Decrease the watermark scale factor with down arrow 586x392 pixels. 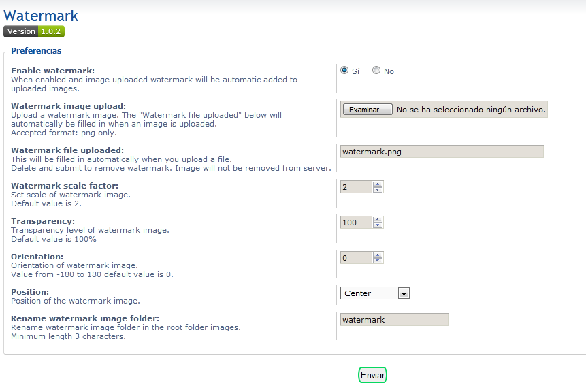pyautogui.click(x=378, y=189)
